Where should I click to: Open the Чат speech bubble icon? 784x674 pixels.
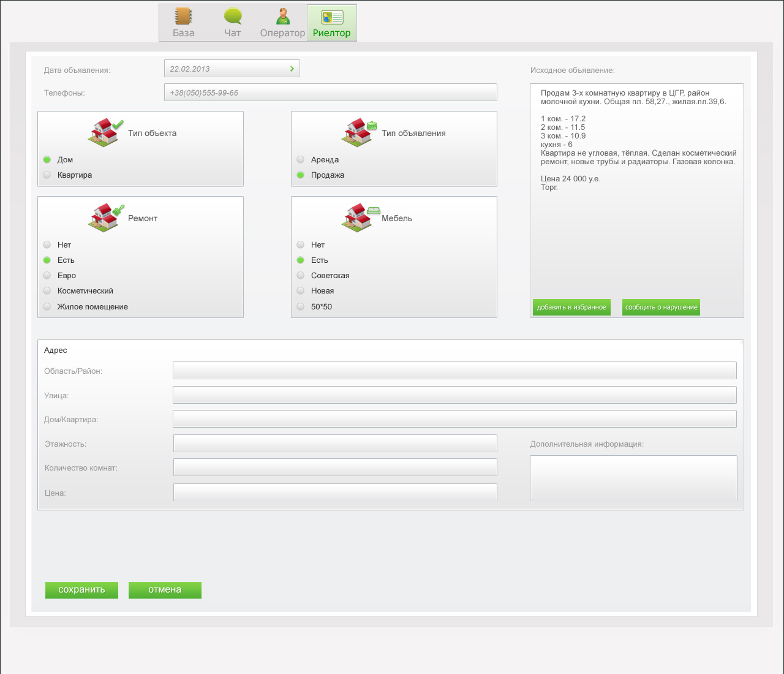(x=233, y=16)
